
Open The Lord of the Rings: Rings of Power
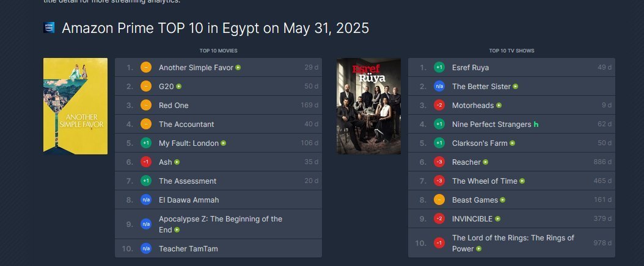[513, 243]
